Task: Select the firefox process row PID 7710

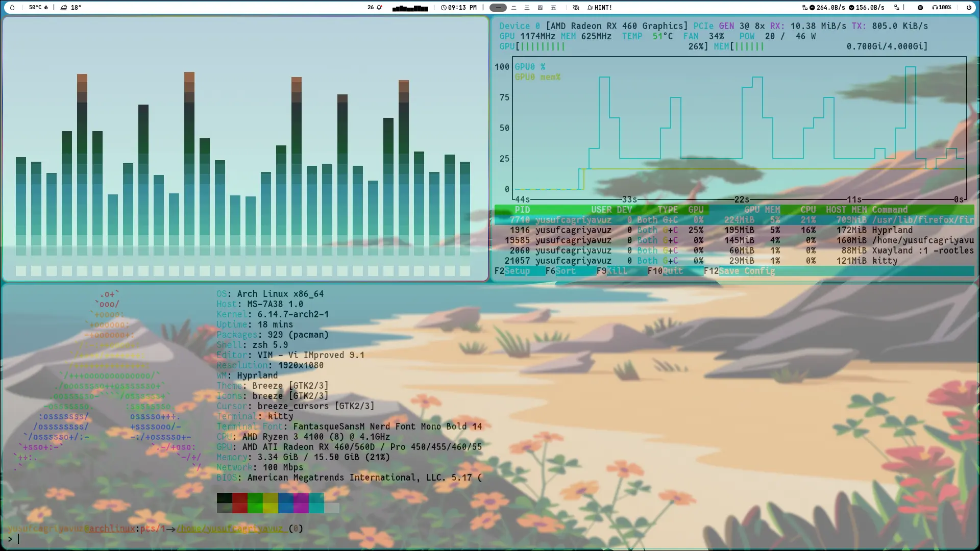Action: 734,220
